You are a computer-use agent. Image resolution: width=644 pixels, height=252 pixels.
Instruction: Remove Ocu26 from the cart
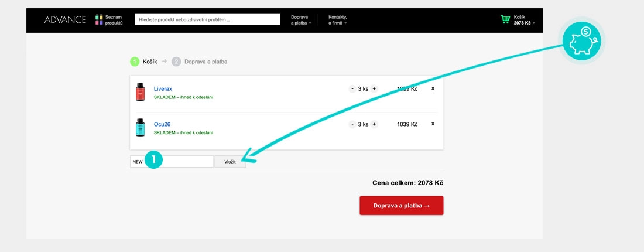(433, 124)
